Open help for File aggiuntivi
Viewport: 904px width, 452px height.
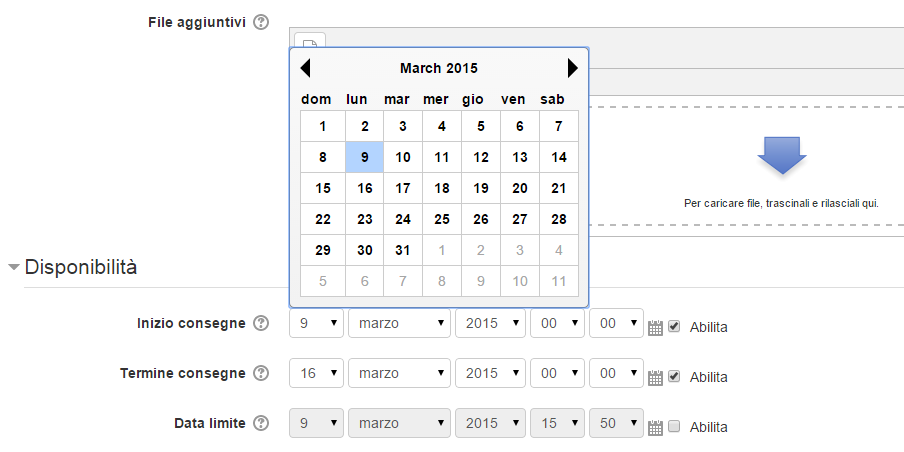[x=261, y=22]
